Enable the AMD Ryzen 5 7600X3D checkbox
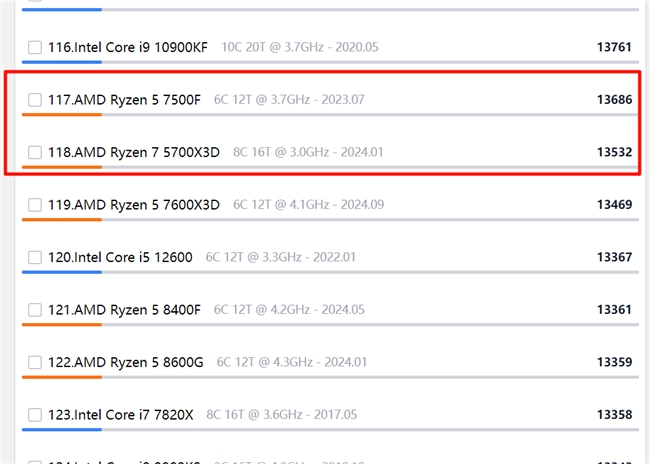 point(35,205)
